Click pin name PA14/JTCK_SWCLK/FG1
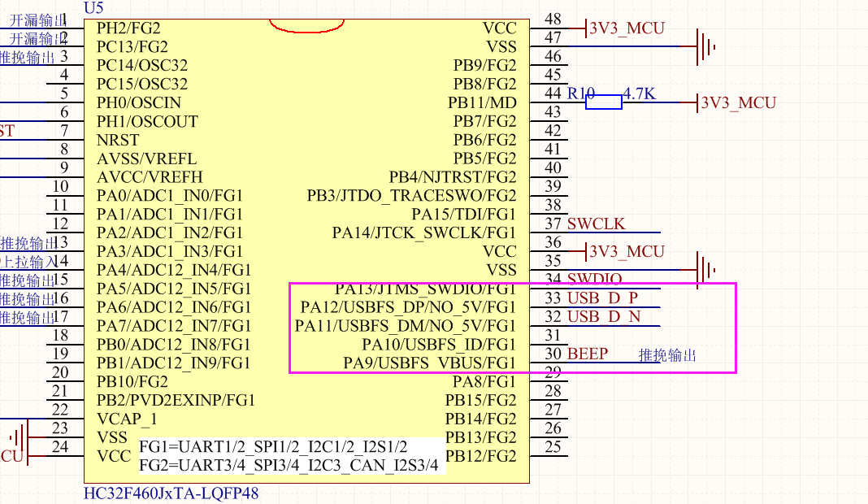Image resolution: width=868 pixels, height=504 pixels. click(x=424, y=233)
